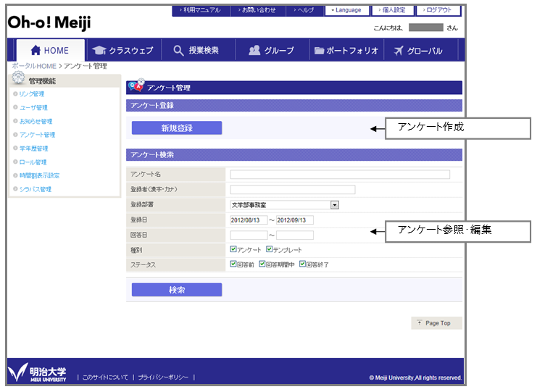Viewport: 537px width, 392px height.
Task: Toggle the 回答終了 status checkbox
Action: pyautogui.click(x=302, y=264)
